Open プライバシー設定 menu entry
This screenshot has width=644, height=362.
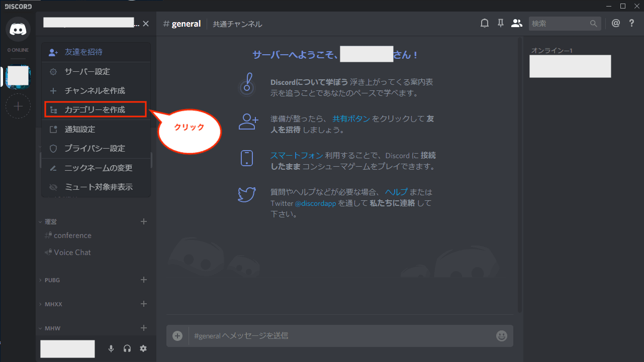tap(96, 149)
